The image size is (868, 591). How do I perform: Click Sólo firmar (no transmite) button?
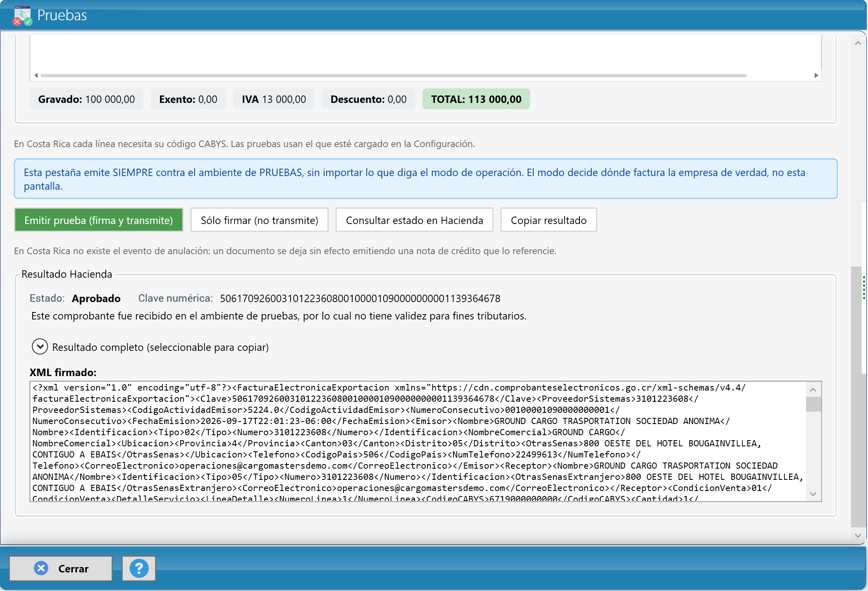(x=260, y=220)
